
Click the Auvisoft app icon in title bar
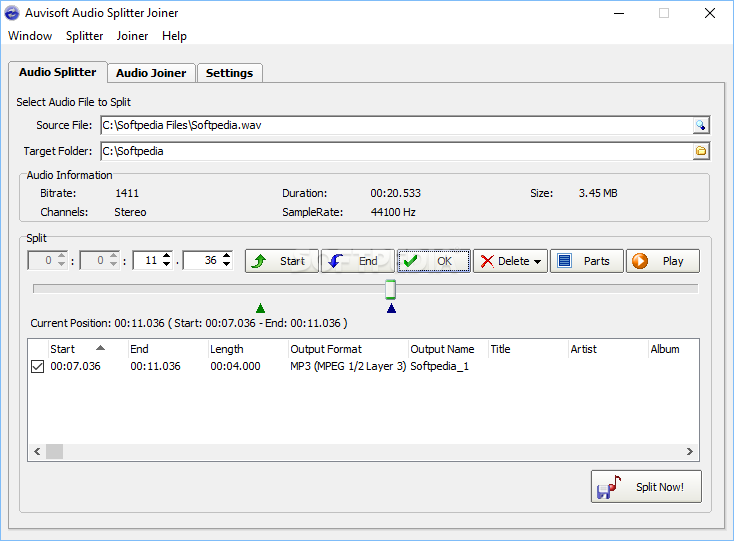click(12, 13)
